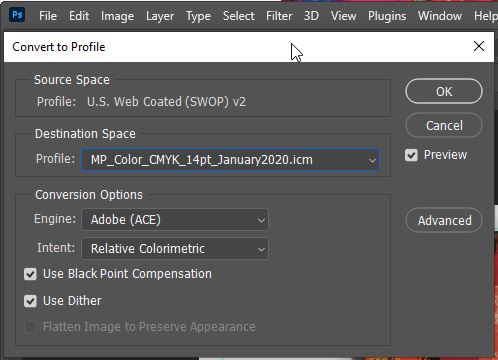This screenshot has width=498, height=360.
Task: Click the Destination Space group label
Action: coord(85,134)
